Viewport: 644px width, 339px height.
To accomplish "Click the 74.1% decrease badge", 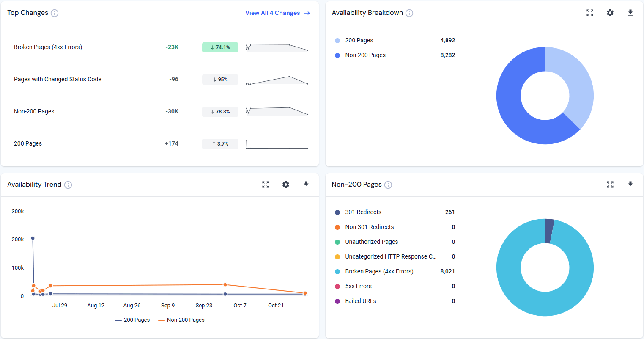I will (220, 47).
